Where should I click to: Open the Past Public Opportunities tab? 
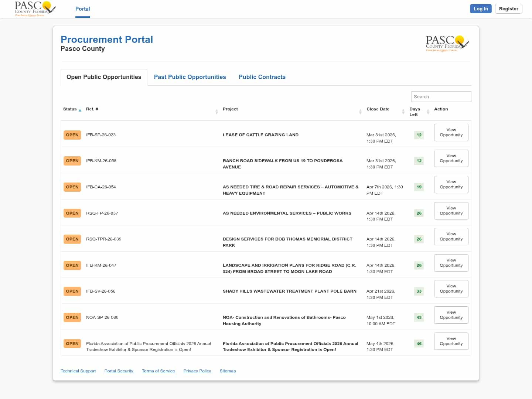[x=190, y=77]
